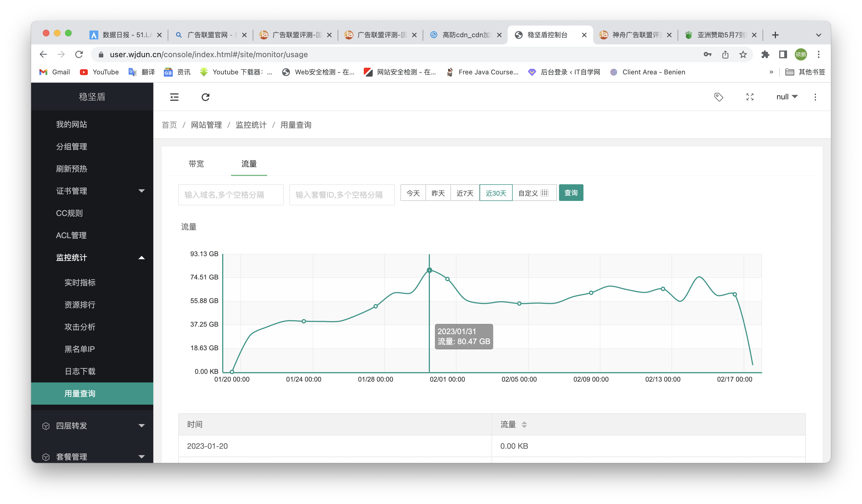Click the domain name input field
This screenshot has height=504, width=862.
click(x=231, y=193)
